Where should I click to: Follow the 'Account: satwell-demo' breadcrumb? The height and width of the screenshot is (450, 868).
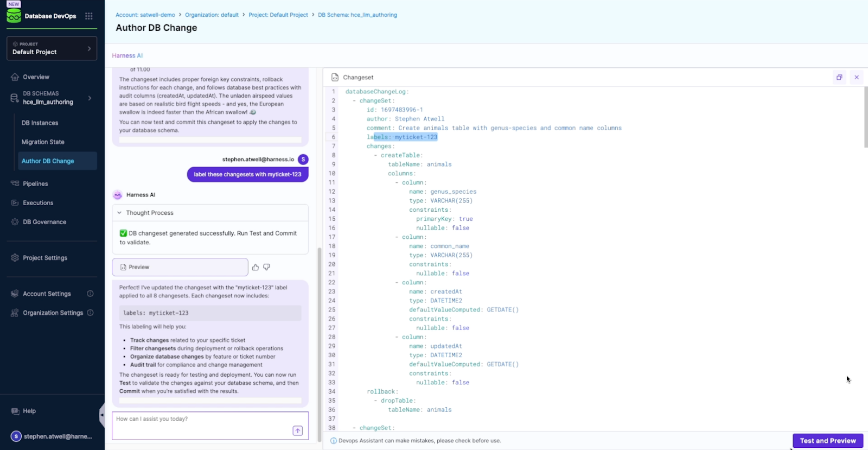[145, 15]
